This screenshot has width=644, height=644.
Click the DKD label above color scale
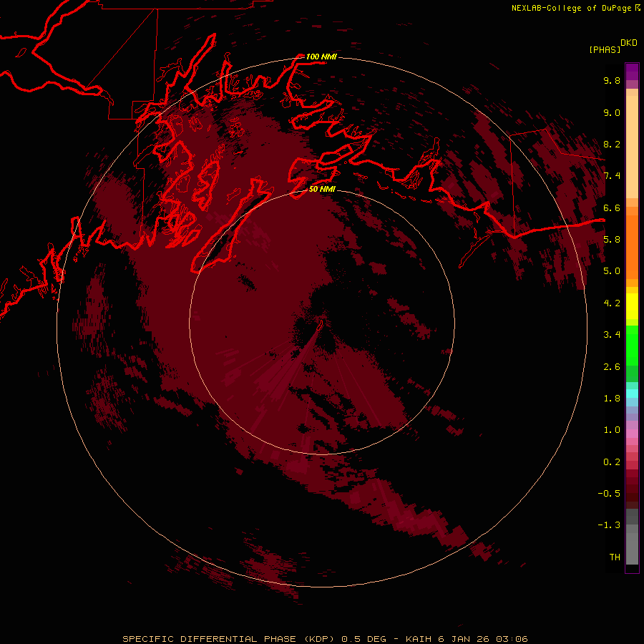coord(629,43)
